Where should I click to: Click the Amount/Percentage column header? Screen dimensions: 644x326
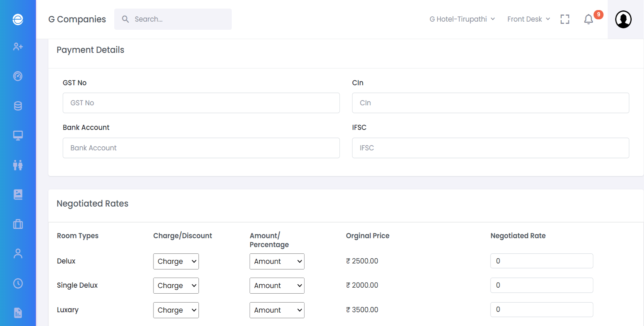point(269,240)
